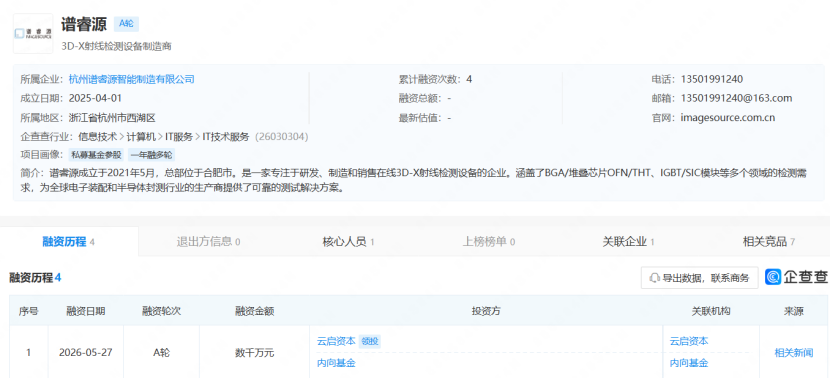Click financing amount 数千万元

point(255,353)
